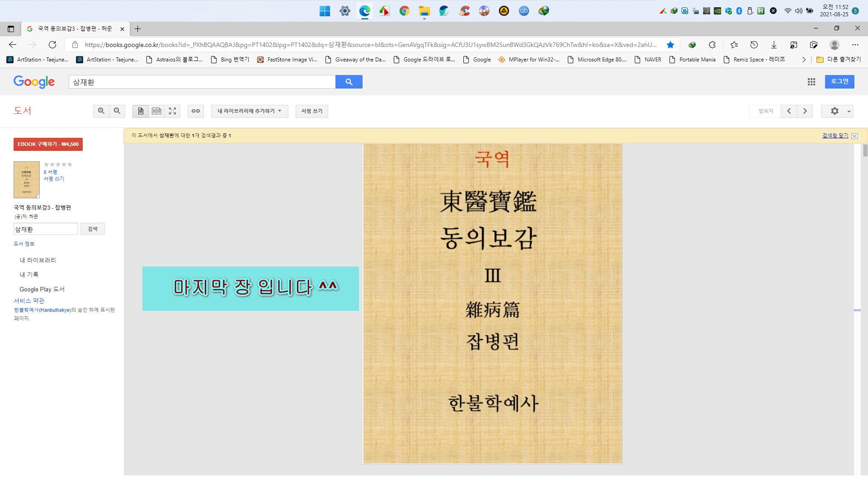Open the link to this book
Screen dimensions: 868x488
click(196, 111)
